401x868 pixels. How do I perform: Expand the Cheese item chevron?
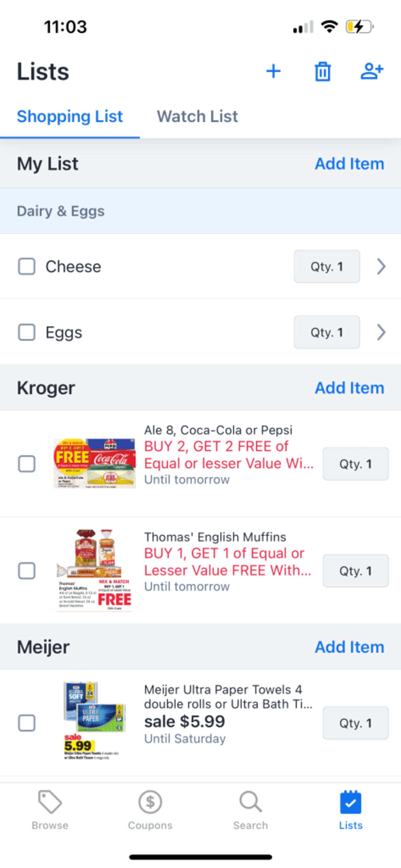[x=381, y=267]
